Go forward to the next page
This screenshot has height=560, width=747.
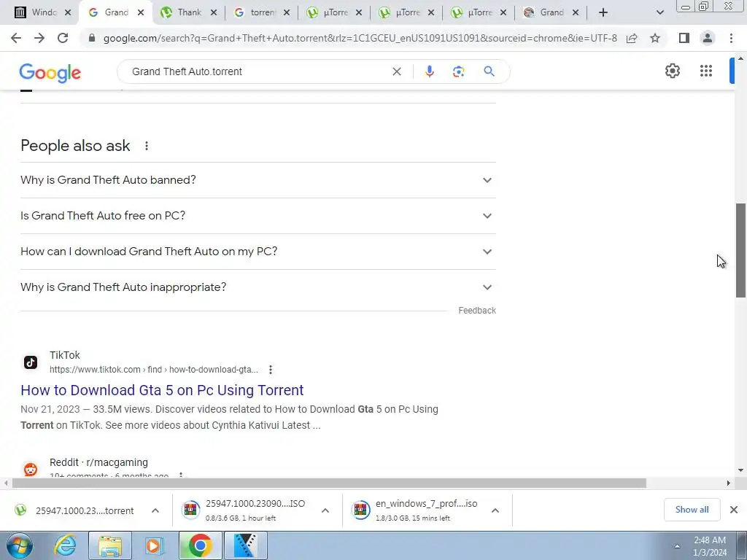coord(39,38)
